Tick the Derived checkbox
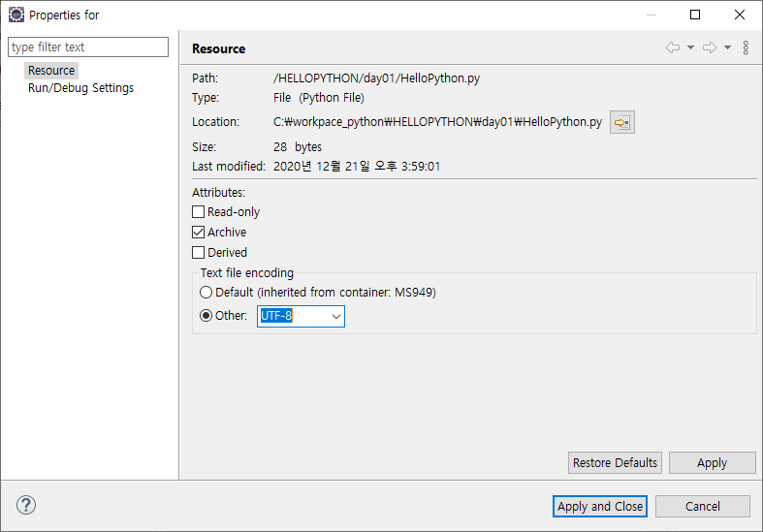 [x=198, y=252]
